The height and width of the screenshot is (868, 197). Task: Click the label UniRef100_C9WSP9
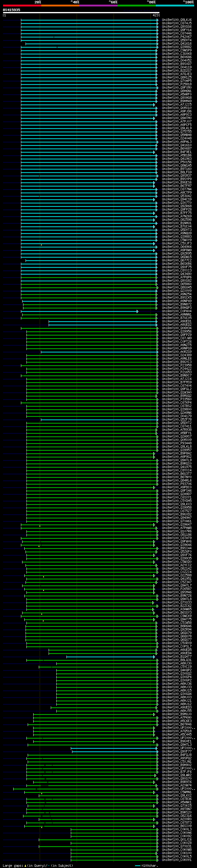177,50
